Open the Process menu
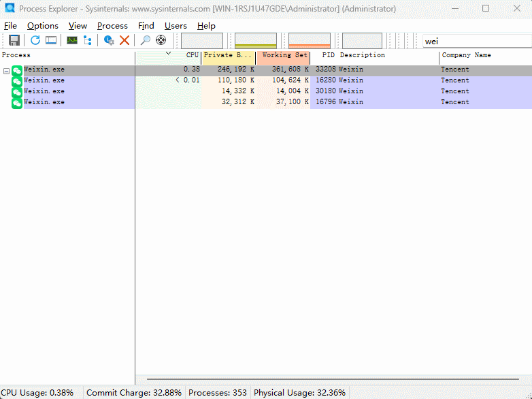The height and width of the screenshot is (399, 532). [x=112, y=26]
